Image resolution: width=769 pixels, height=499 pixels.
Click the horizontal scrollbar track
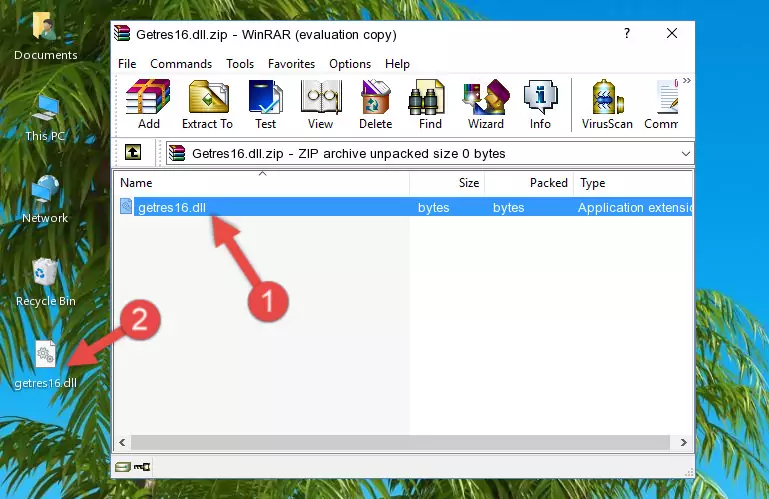(x=400, y=443)
